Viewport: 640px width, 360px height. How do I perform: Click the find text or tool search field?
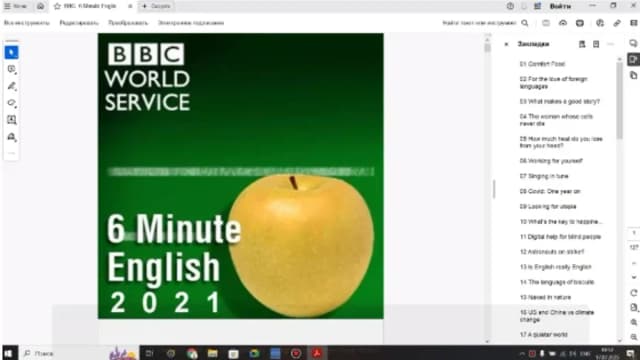[x=480, y=23]
